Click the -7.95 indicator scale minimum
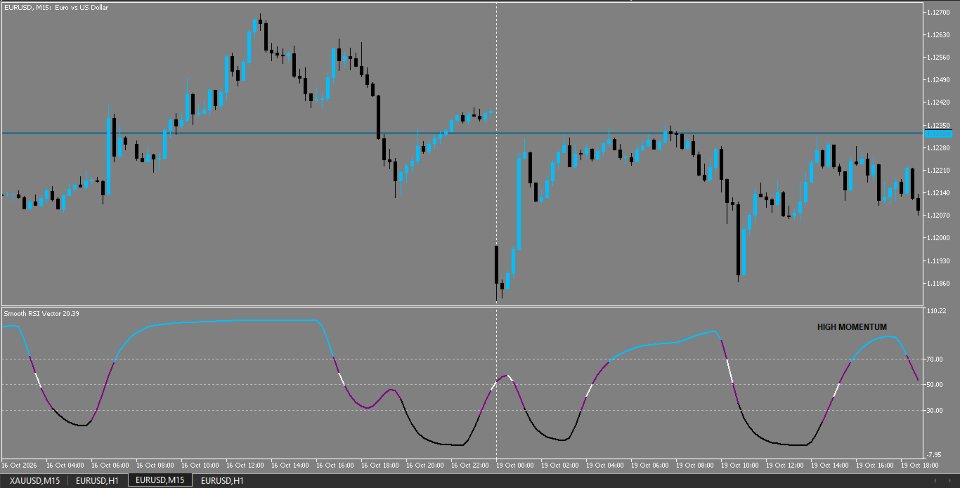This screenshot has height=488, width=960. [x=935, y=454]
